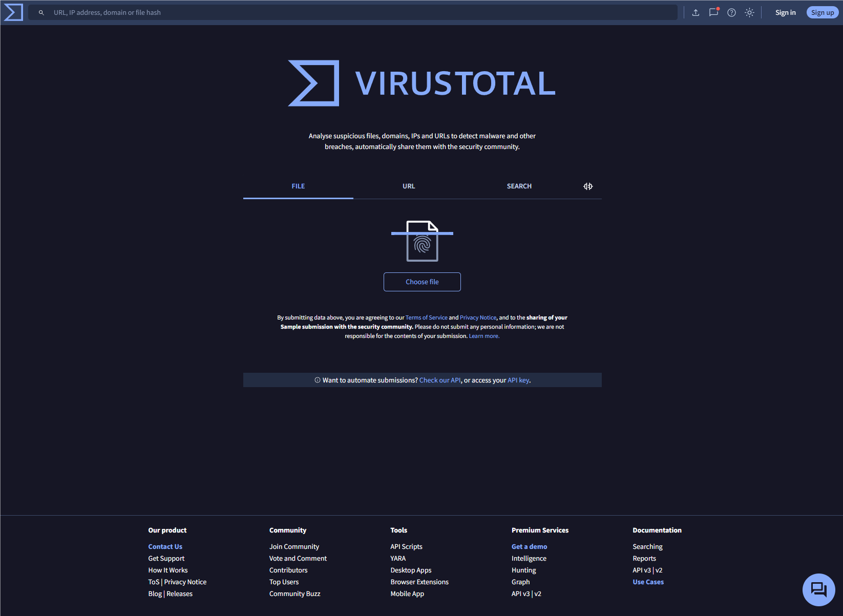This screenshot has width=843, height=616.
Task: Open Desktop Apps link
Action: coord(411,570)
